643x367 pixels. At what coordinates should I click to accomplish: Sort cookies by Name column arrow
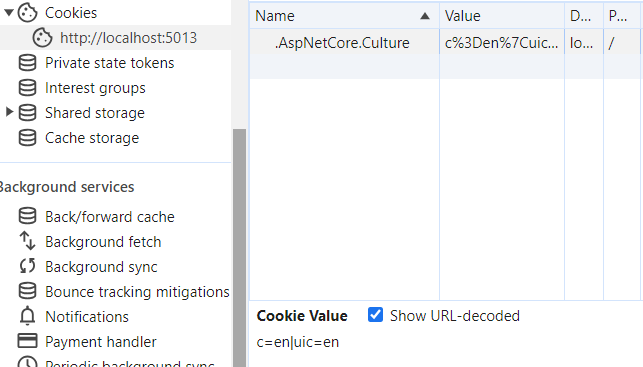[x=425, y=16]
